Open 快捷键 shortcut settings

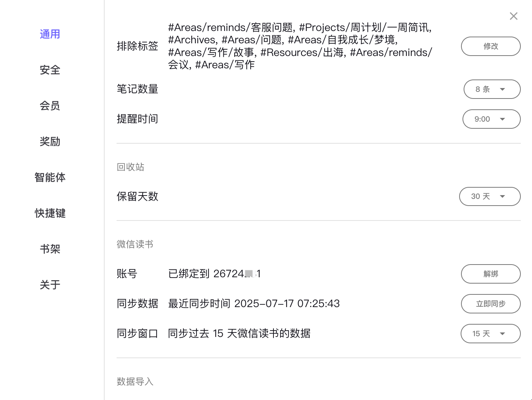pos(50,213)
